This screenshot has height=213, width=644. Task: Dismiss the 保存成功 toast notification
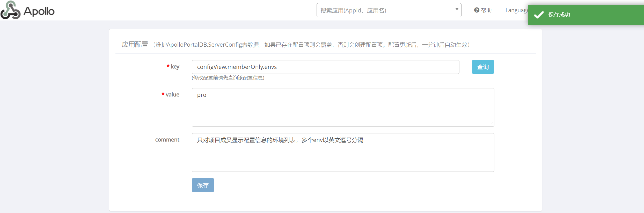coord(586,15)
